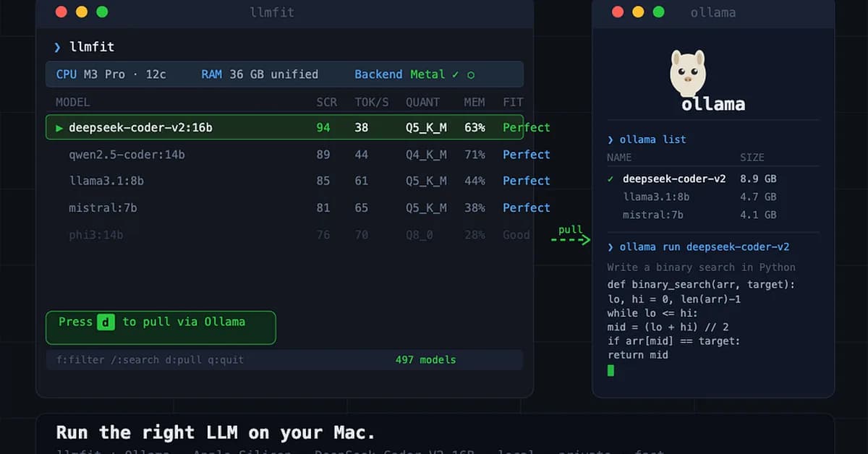Click the QUANT column header
Viewport: 868px width, 454px height.
tap(423, 102)
